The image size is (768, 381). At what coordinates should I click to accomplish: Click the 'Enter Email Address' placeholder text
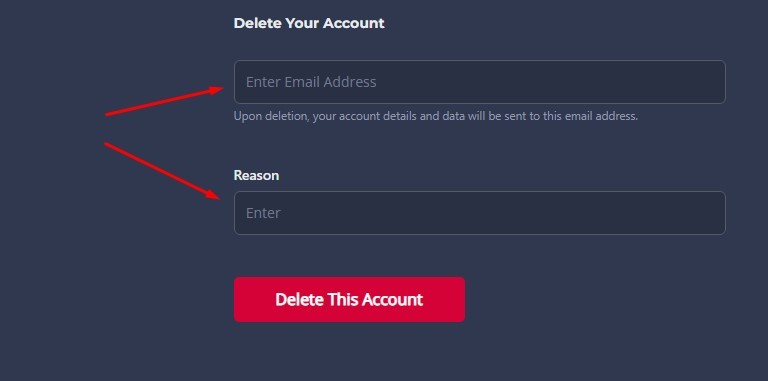(311, 82)
